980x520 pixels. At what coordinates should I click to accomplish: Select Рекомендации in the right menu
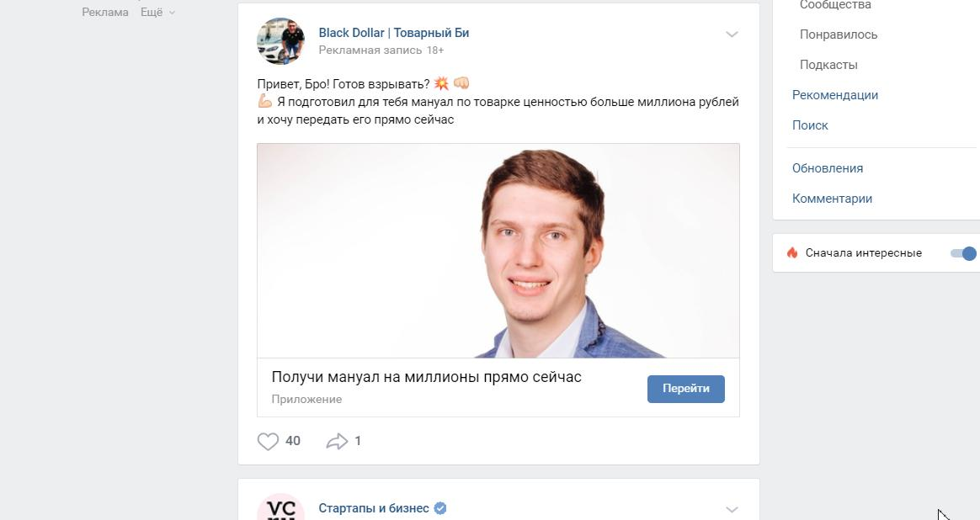pos(835,95)
